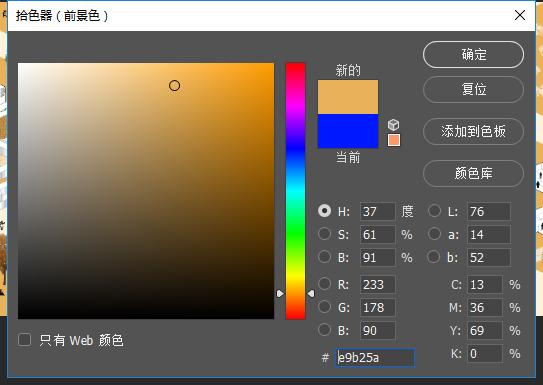
Task: Click the K black percentage field
Action: (485, 353)
